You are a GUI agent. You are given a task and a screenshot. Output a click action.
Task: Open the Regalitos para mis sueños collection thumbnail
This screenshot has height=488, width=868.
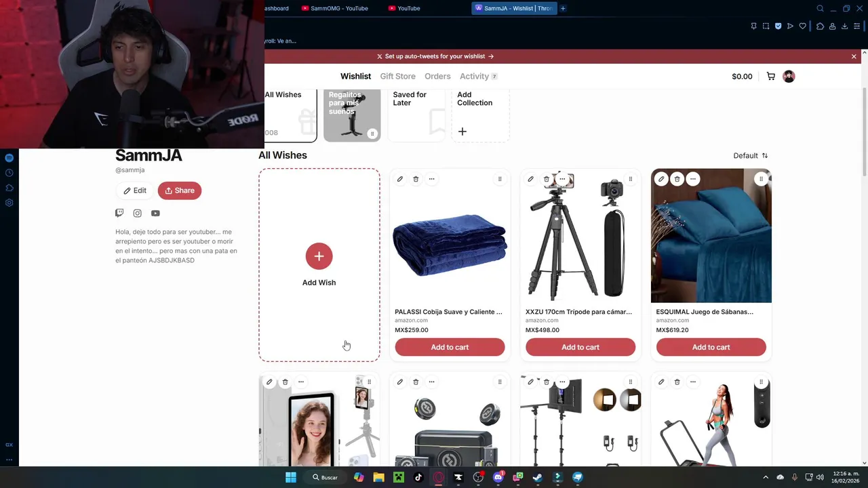(x=352, y=115)
